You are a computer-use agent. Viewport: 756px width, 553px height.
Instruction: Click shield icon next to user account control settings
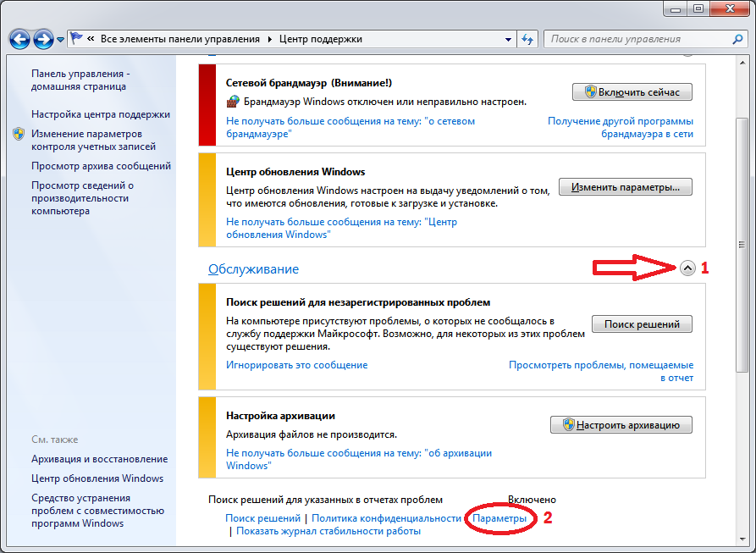(x=19, y=135)
